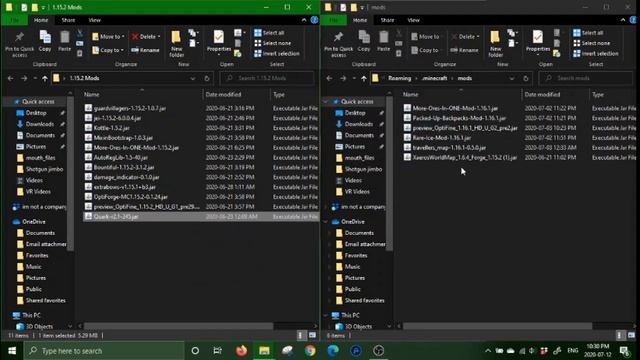
Task: Open Properties in mods window ribbon
Action: point(538,42)
